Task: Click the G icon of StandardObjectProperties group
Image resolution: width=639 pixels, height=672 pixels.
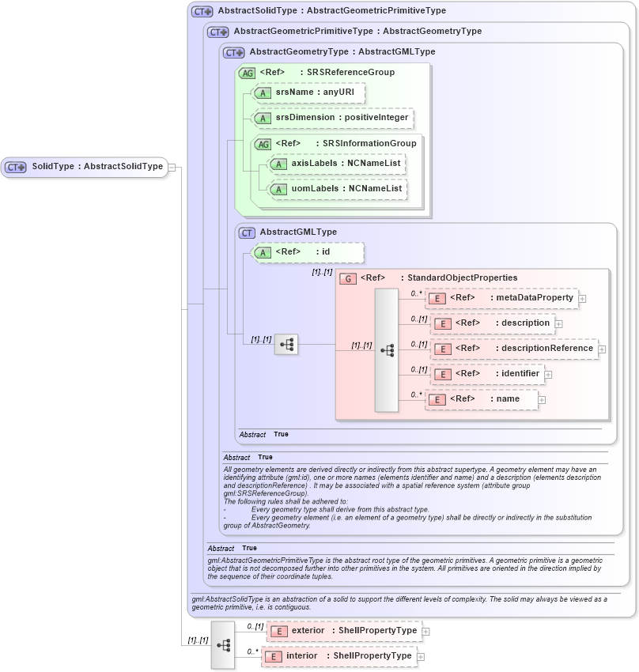Action: point(348,279)
